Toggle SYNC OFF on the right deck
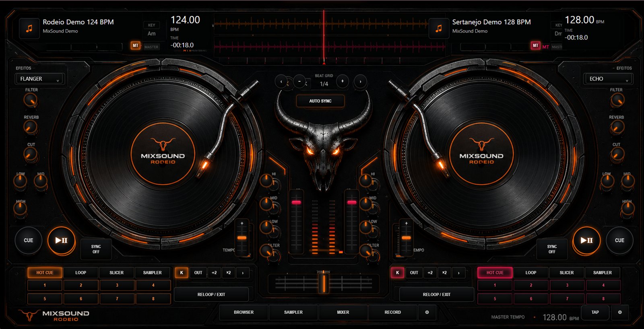Screen dimensions: 644x329 (x=552, y=249)
